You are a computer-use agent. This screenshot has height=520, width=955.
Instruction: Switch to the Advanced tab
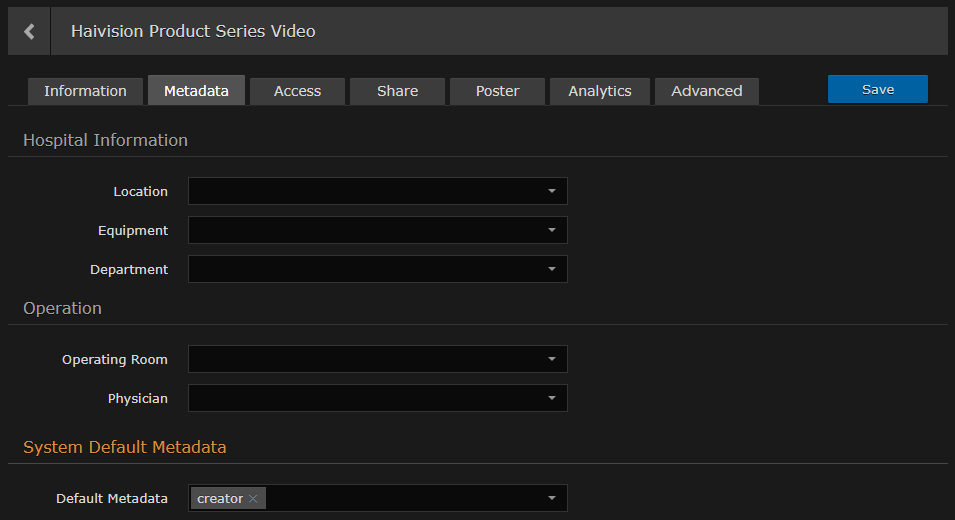(706, 91)
